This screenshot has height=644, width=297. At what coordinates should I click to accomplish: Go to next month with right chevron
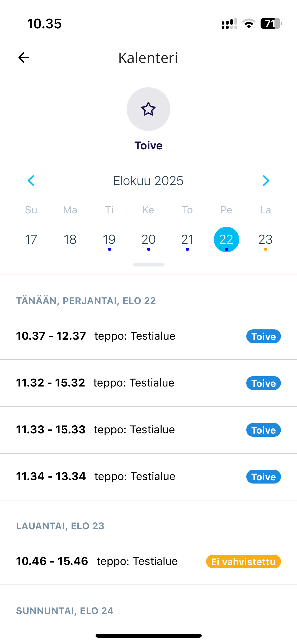click(x=266, y=181)
